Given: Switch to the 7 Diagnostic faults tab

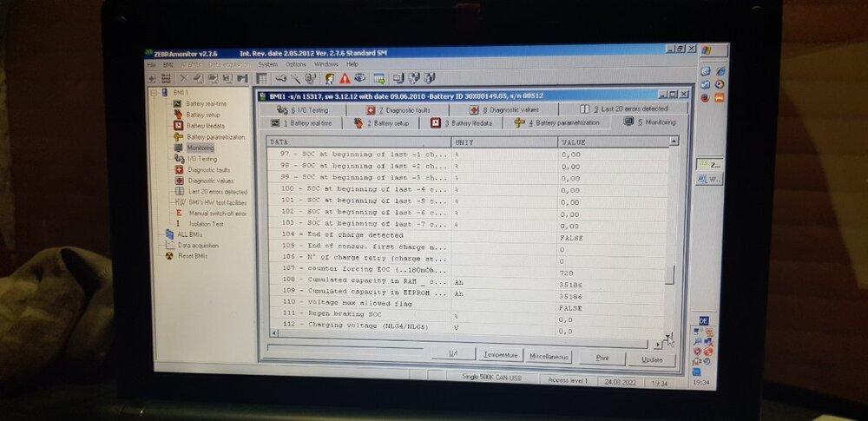Looking at the screenshot, I should click(398, 110).
